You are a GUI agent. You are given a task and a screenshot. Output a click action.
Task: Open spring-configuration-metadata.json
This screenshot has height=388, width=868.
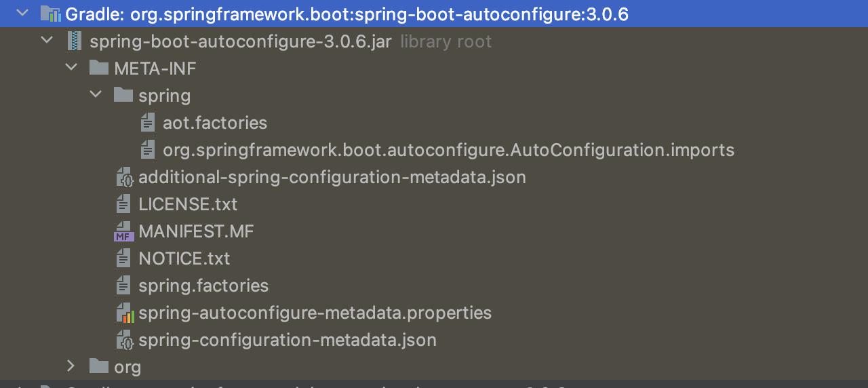(x=288, y=341)
